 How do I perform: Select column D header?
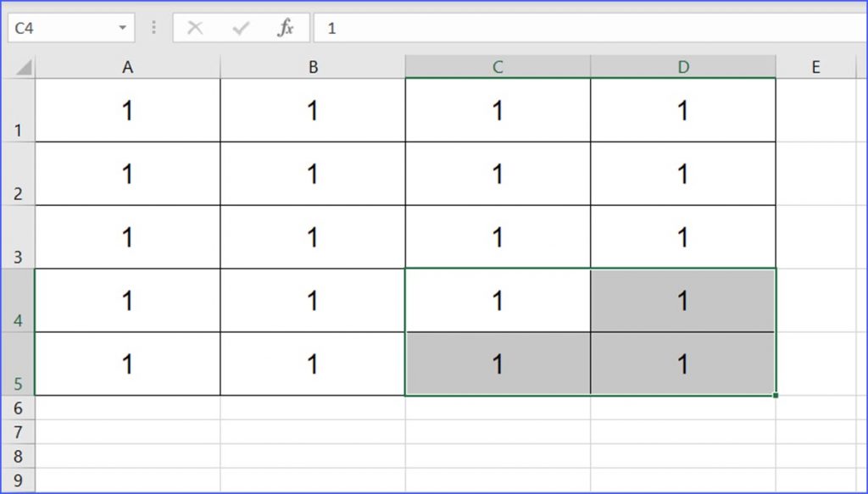[683, 67]
